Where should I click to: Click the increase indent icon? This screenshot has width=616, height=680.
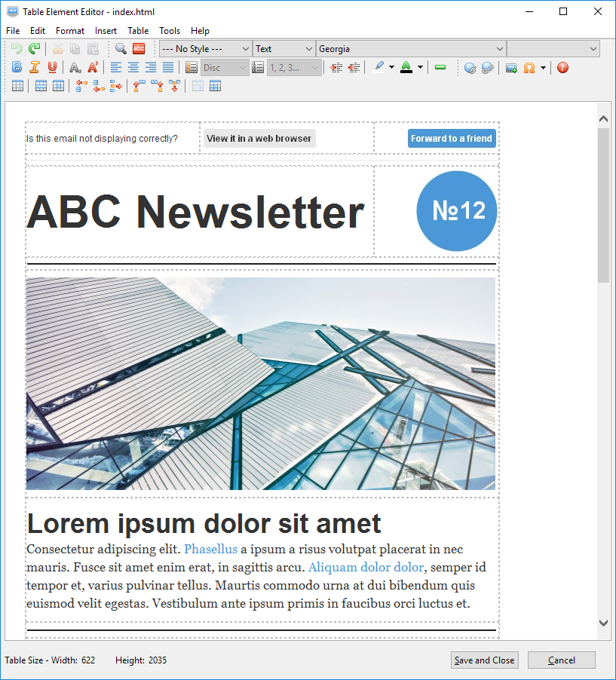[354, 67]
